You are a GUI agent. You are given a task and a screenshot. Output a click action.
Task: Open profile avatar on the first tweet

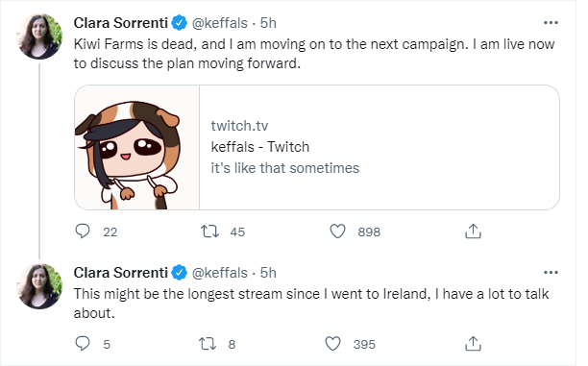(39, 37)
